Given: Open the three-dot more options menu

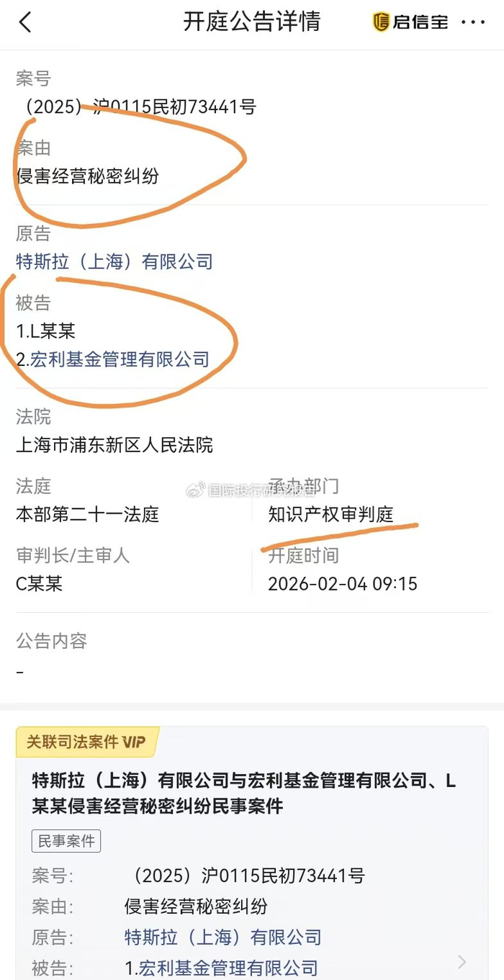Looking at the screenshot, I should (473, 22).
